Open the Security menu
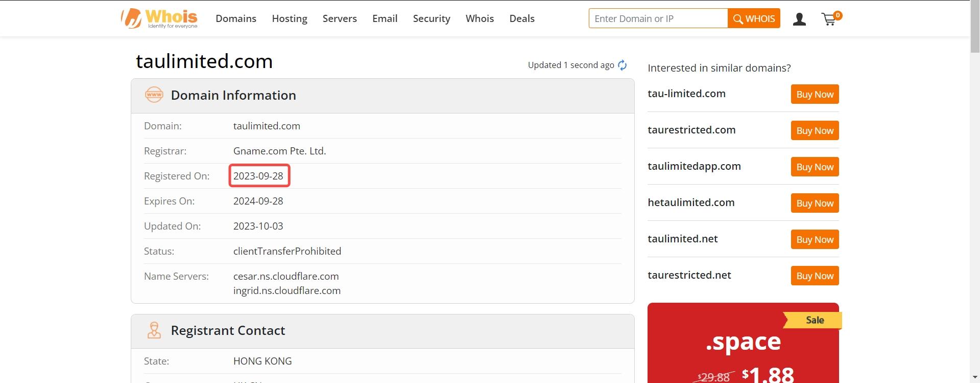This screenshot has height=383, width=980. click(432, 18)
